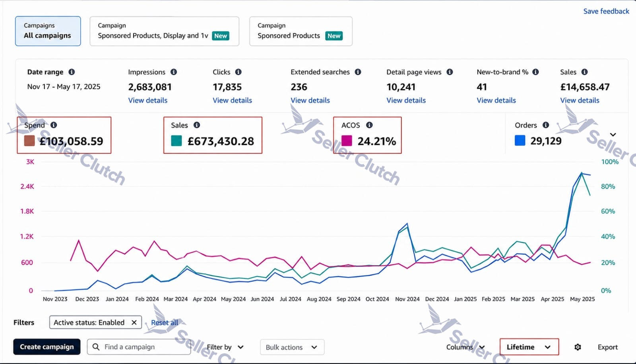
Task: View details under Clicks
Action: click(232, 100)
